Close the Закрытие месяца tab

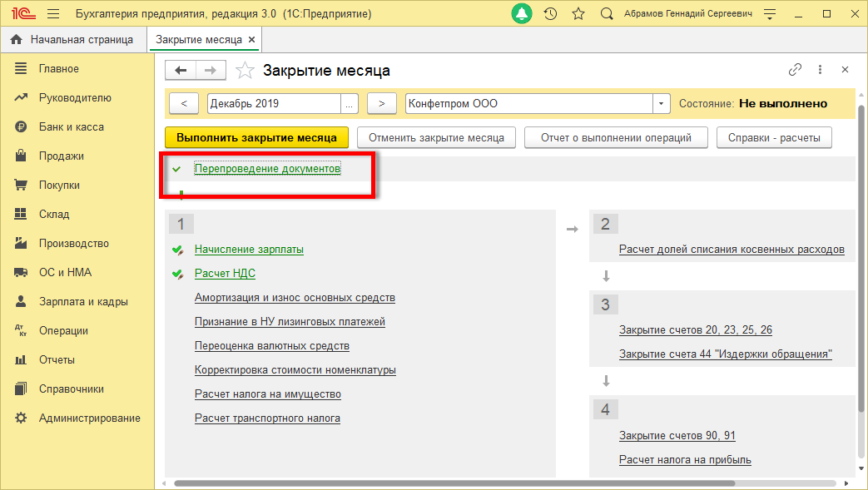tap(251, 40)
